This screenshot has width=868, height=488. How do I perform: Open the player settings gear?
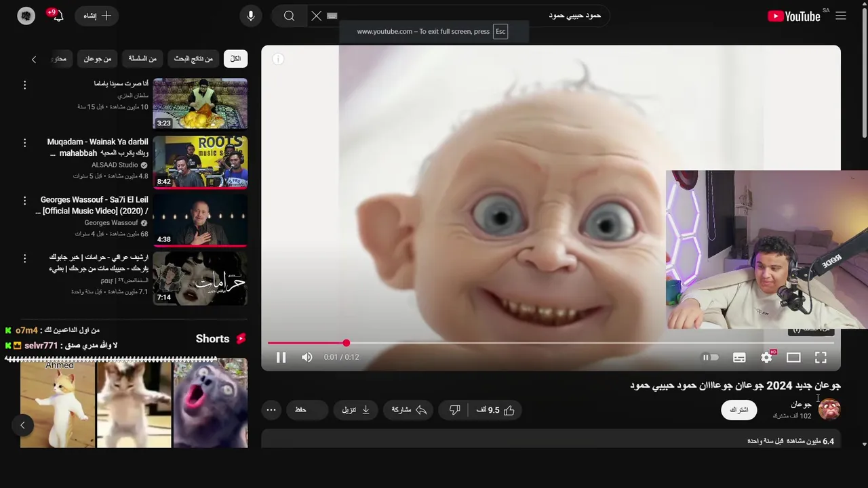click(x=767, y=357)
